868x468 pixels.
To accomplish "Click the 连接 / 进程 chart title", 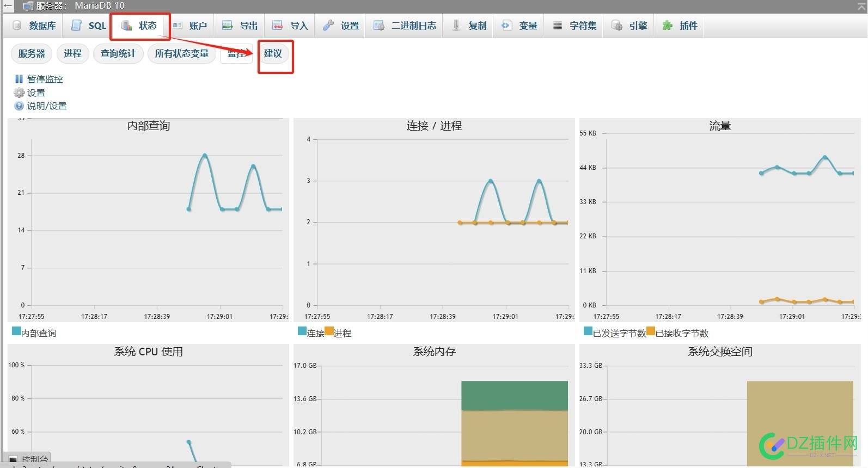I will pyautogui.click(x=434, y=126).
